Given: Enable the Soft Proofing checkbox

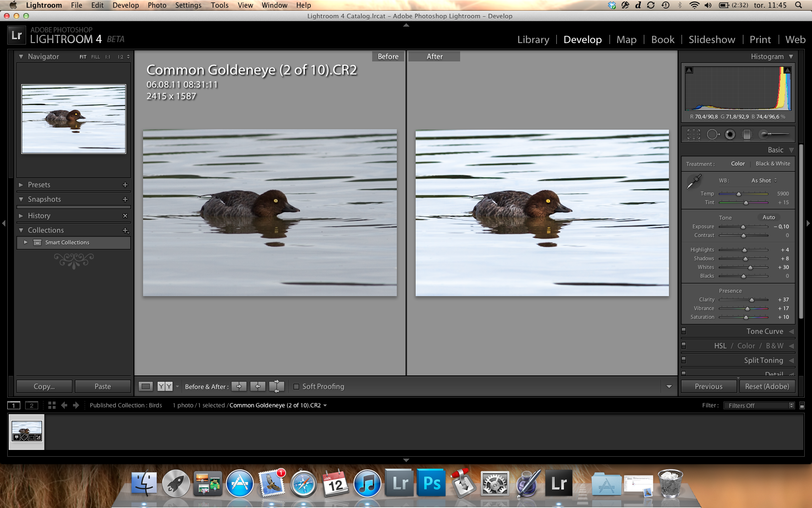Looking at the screenshot, I should coord(296,387).
